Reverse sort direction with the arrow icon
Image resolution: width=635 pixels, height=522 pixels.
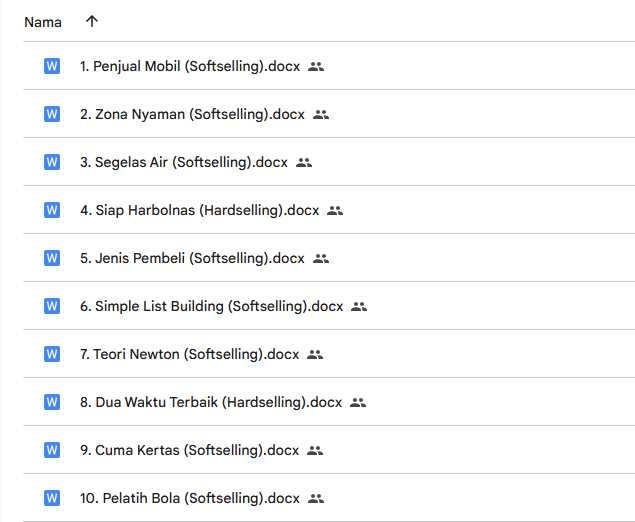pyautogui.click(x=92, y=21)
